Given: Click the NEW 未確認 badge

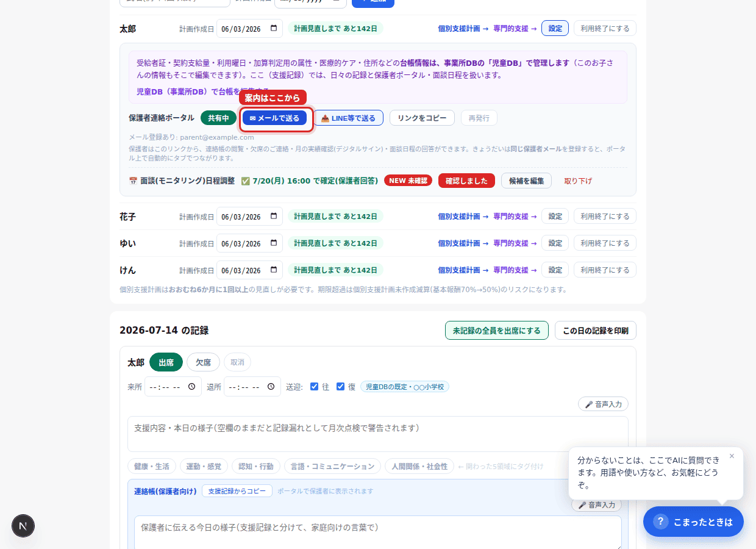Looking at the screenshot, I should (x=408, y=181).
